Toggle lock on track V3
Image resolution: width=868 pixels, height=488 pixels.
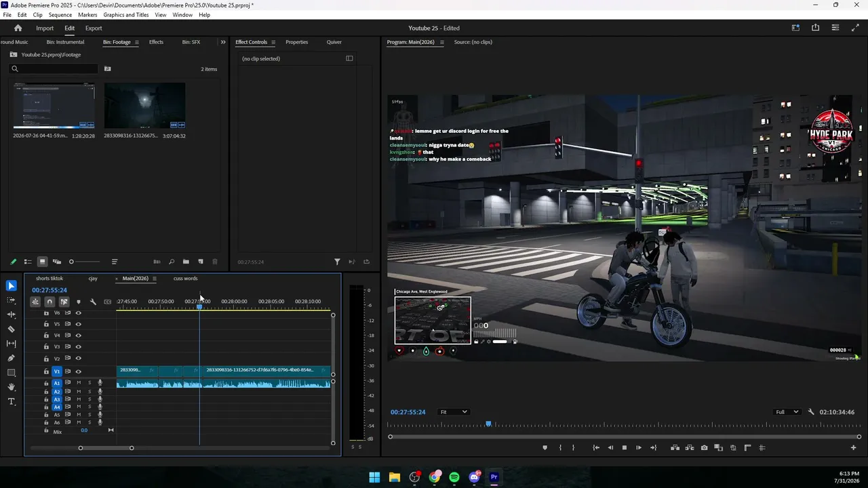pos(46,346)
